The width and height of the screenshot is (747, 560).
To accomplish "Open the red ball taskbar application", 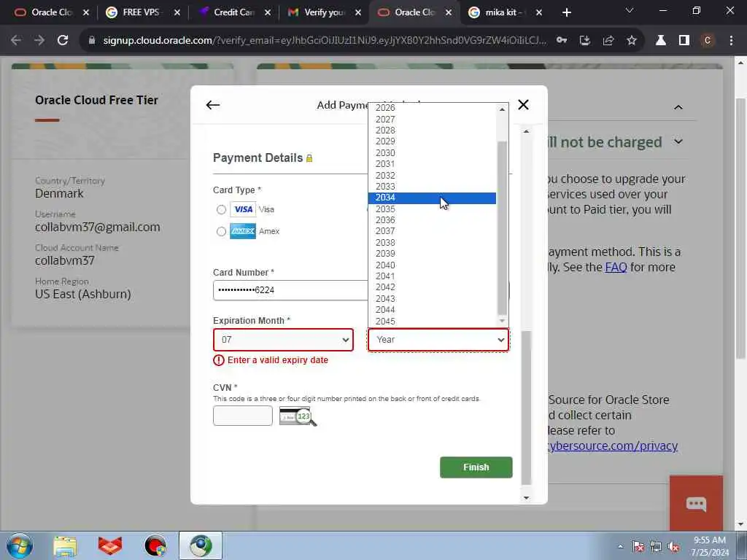I will coord(155,546).
